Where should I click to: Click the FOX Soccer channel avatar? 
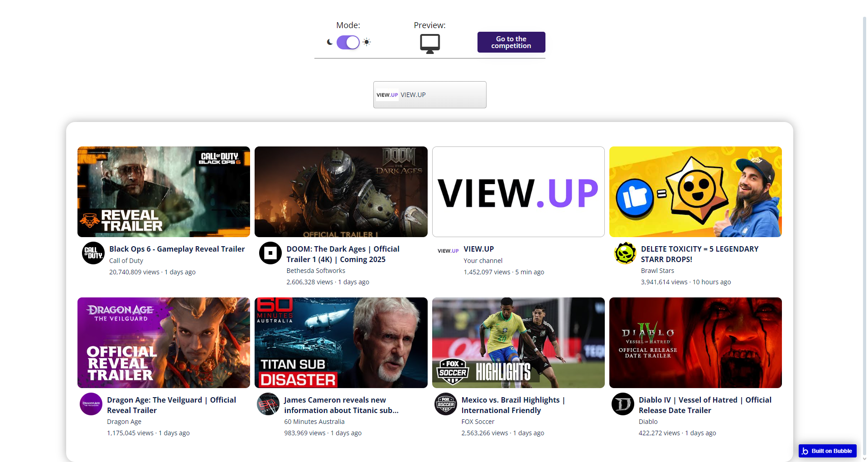(x=446, y=404)
